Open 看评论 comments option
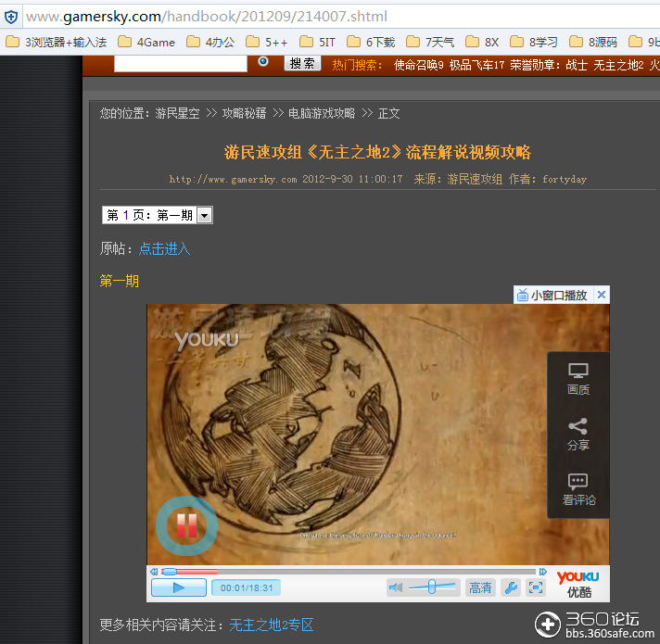The width and height of the screenshot is (660, 644). [x=578, y=489]
